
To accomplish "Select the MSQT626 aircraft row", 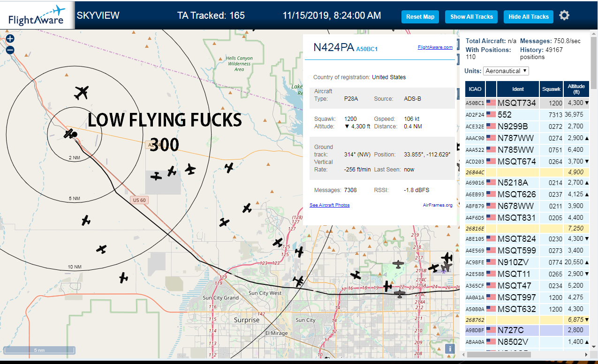I will tap(527, 194).
